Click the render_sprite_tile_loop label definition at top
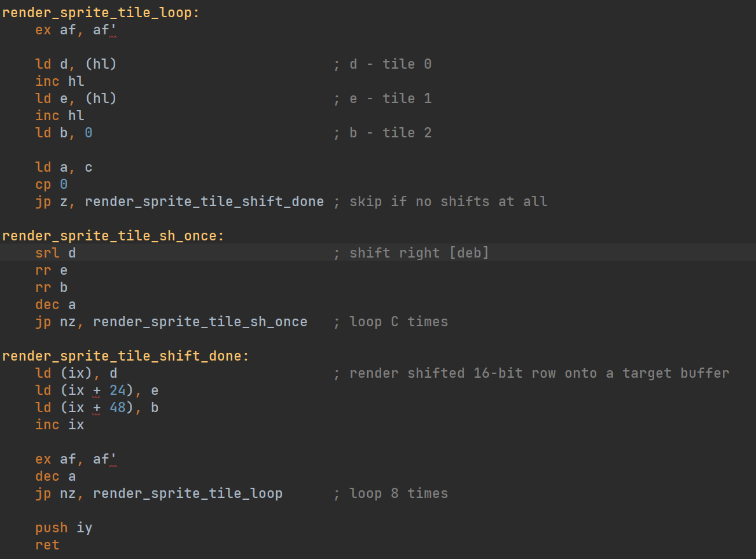The image size is (756, 559). [100, 13]
